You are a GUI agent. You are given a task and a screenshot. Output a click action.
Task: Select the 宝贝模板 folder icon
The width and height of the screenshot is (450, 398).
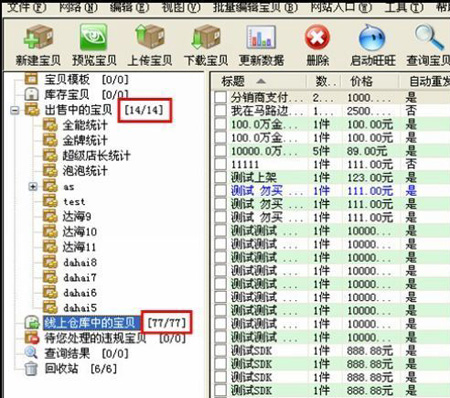[x=31, y=79]
